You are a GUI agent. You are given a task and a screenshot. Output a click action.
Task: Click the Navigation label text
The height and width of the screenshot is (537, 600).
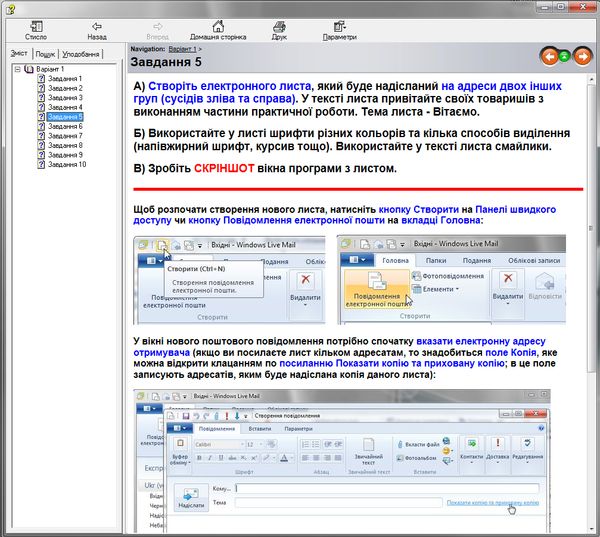(x=147, y=49)
